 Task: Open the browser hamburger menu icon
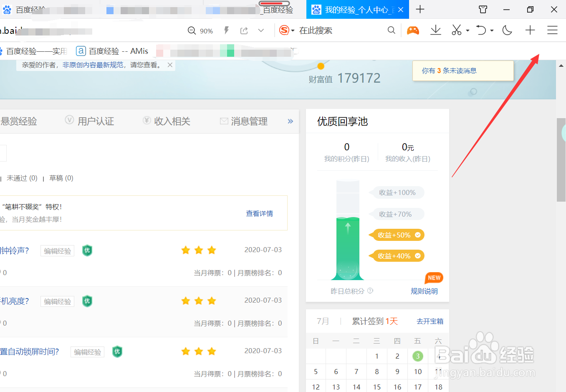point(552,30)
